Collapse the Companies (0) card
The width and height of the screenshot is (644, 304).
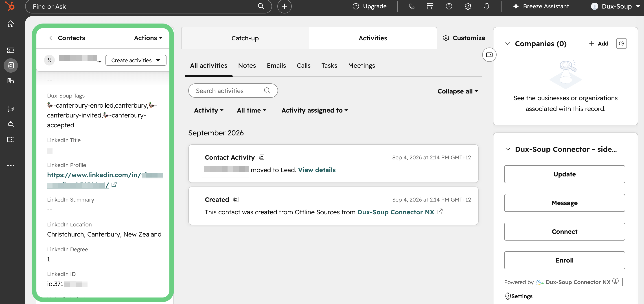[508, 44]
